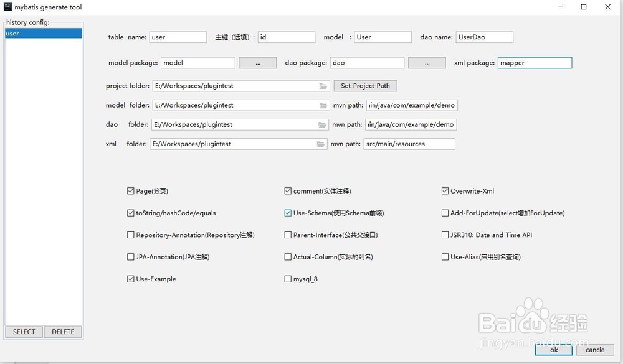Click the model input field containing User
Screen dimensions: 623x364
click(x=383, y=37)
